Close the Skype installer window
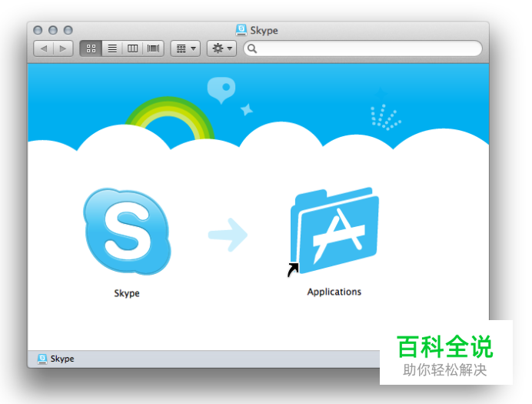532x404 pixels. (38, 30)
